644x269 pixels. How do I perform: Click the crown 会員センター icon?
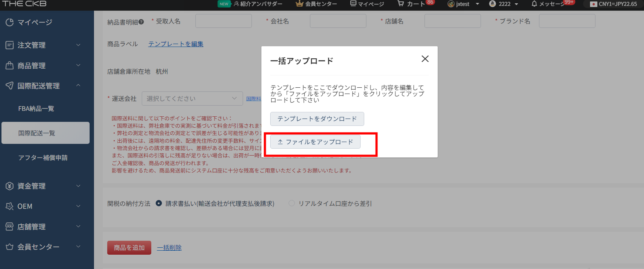click(x=299, y=4)
